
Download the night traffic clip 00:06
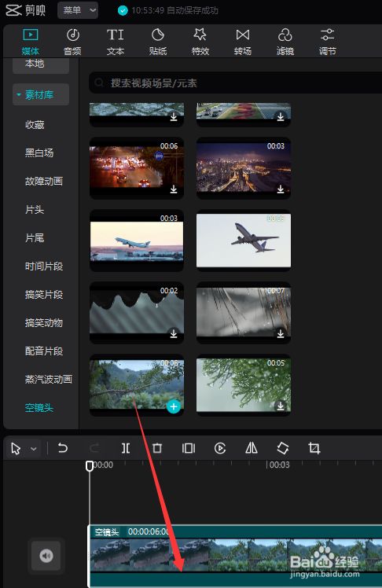pos(174,189)
